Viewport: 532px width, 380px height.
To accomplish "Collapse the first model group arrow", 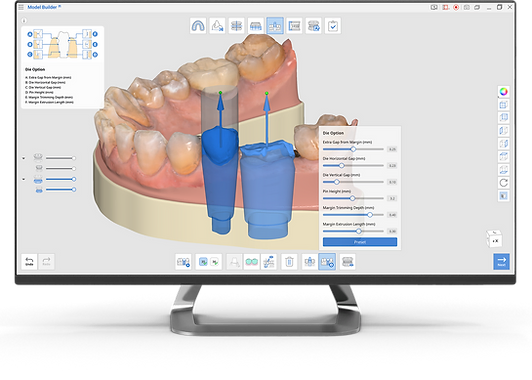I will pos(24,158).
